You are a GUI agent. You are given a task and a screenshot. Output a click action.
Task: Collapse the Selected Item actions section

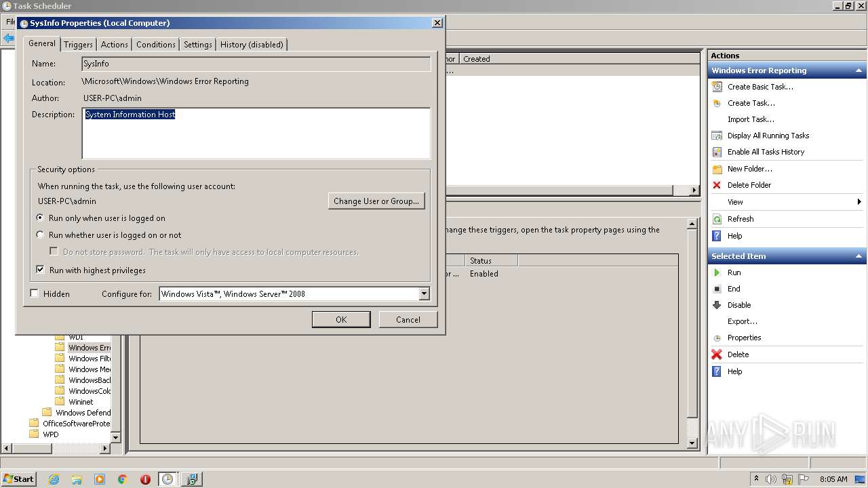pos(859,256)
